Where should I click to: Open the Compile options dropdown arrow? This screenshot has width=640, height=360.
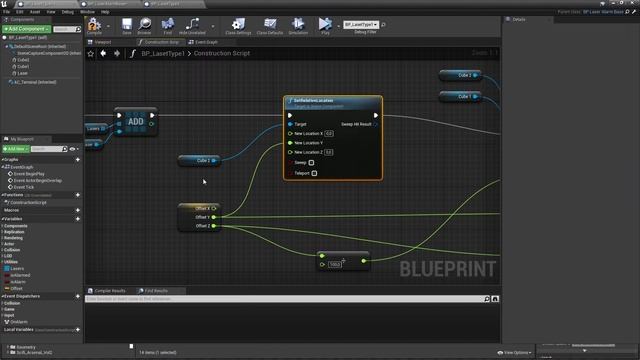click(x=108, y=26)
